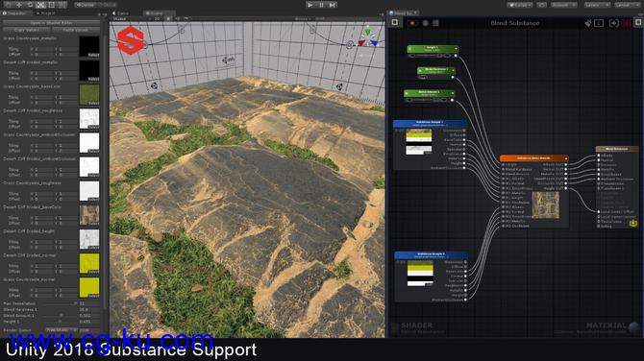The height and width of the screenshot is (361, 644).
Task: Open the cloud services button
Action: pos(542,5)
